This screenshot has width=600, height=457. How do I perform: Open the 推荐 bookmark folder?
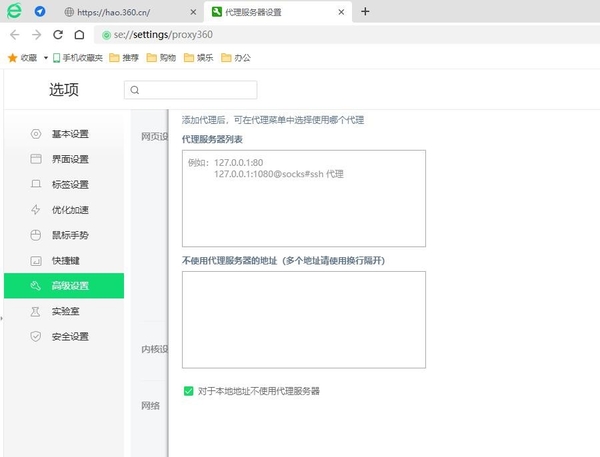pyautogui.click(x=124, y=58)
